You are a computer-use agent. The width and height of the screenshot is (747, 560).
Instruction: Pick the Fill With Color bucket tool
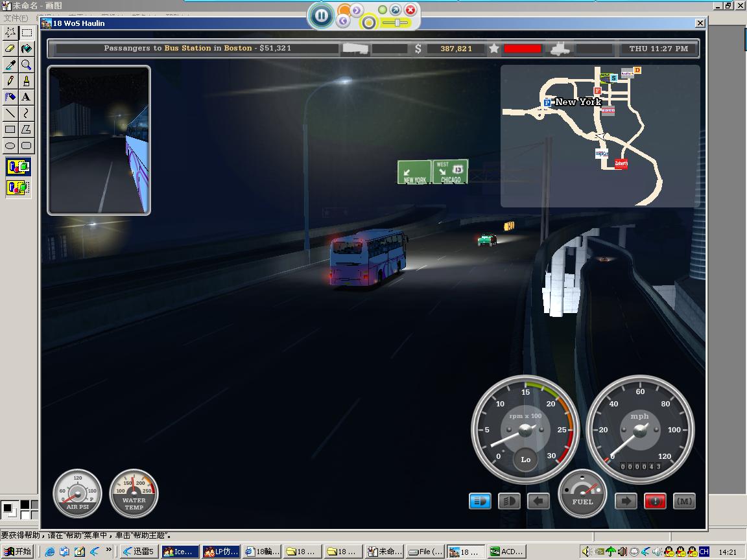(27, 48)
